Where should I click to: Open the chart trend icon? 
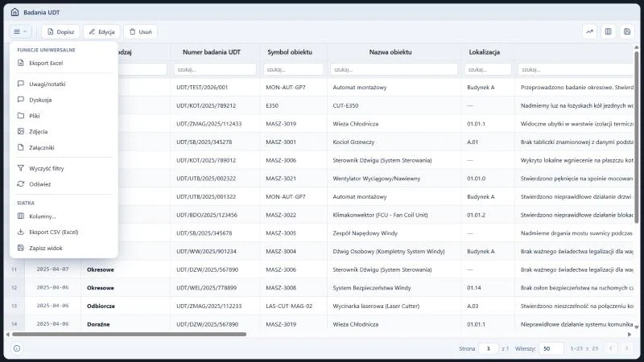pyautogui.click(x=589, y=31)
